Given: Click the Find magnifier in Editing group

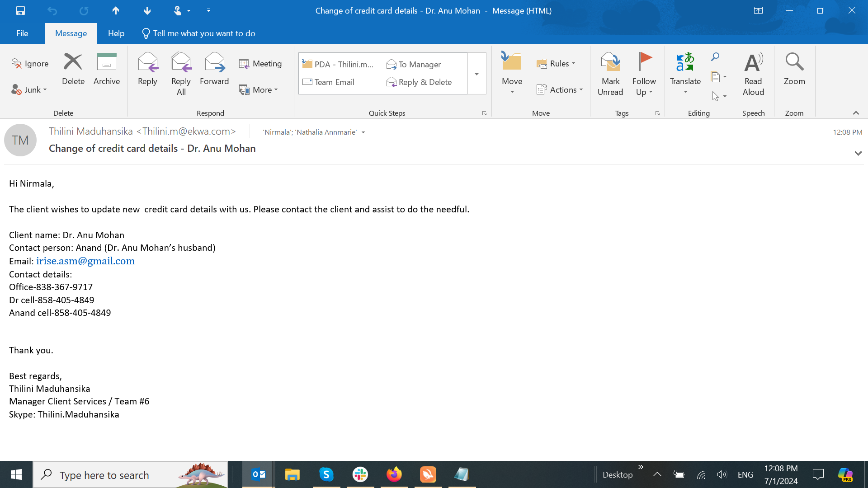Looking at the screenshot, I should click(715, 57).
